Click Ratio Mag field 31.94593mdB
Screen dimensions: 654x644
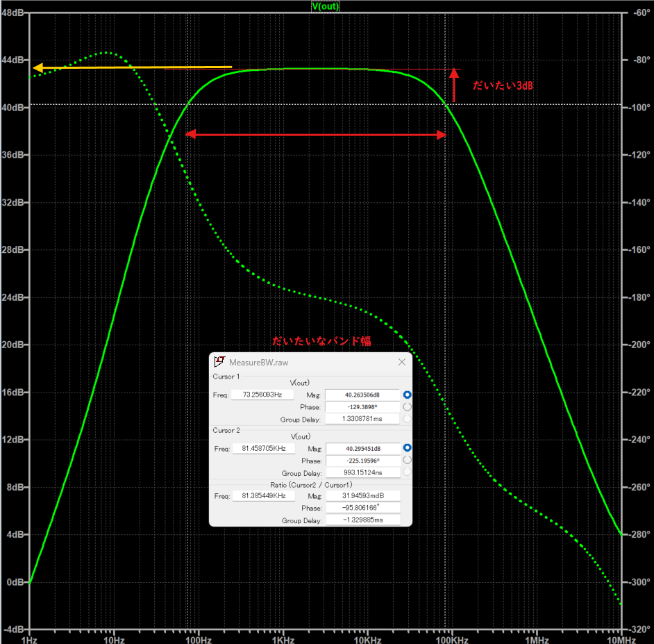tap(363, 495)
